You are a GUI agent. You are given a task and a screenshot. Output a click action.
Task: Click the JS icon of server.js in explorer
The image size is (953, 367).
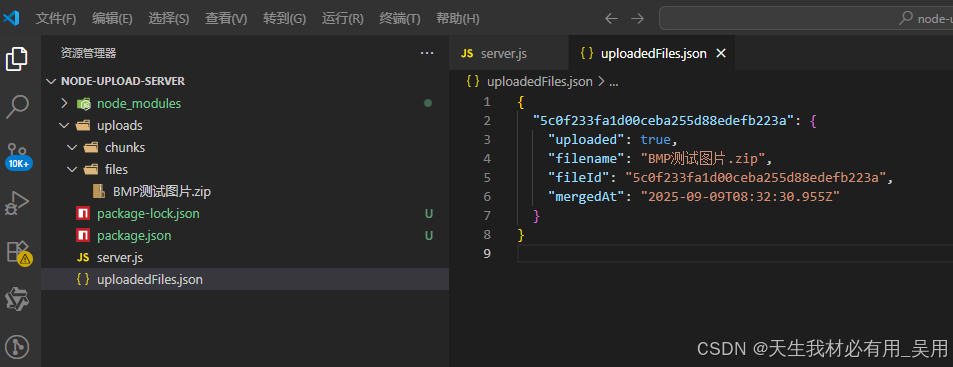83,258
